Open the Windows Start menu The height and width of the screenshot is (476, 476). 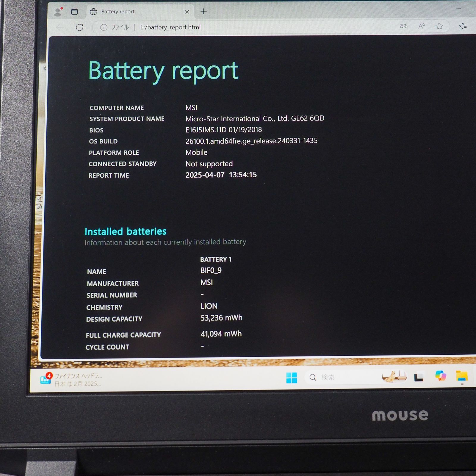click(292, 378)
